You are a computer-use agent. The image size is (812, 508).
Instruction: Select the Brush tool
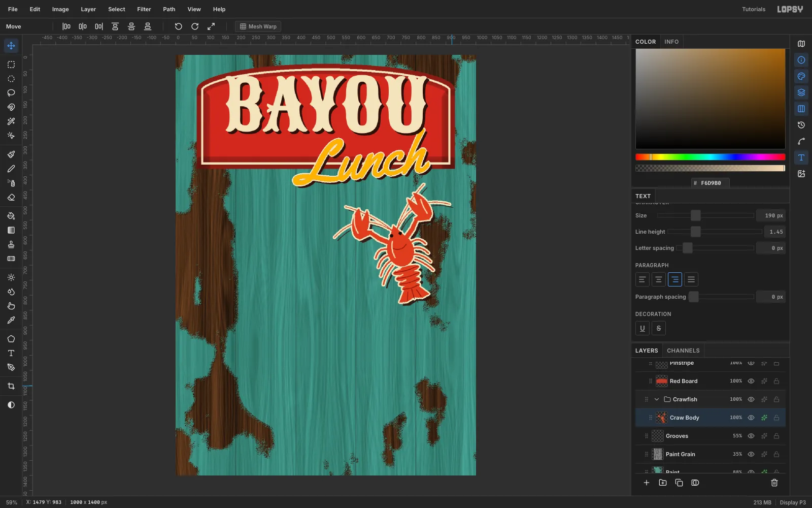tap(11, 154)
